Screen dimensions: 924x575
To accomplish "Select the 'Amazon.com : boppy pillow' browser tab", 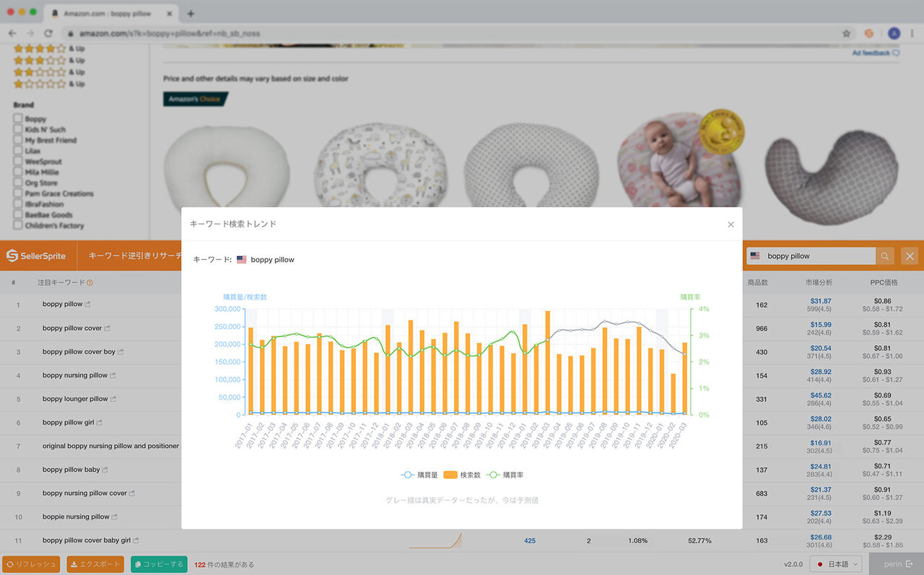I will (110, 14).
